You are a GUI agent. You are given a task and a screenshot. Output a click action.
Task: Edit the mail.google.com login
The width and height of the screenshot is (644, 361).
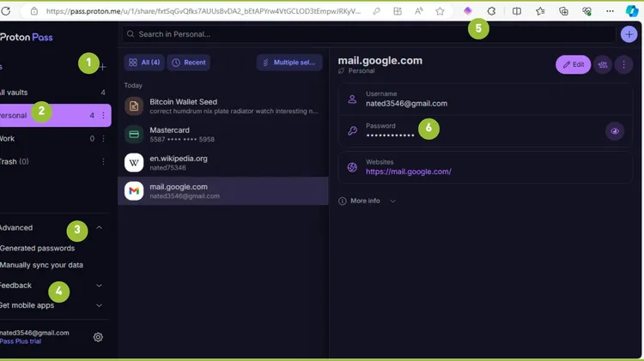(x=573, y=65)
